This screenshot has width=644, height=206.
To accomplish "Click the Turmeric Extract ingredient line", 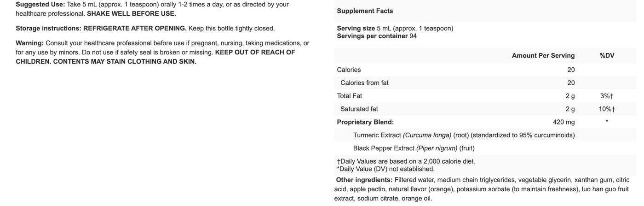I will pyautogui.click(x=464, y=135).
